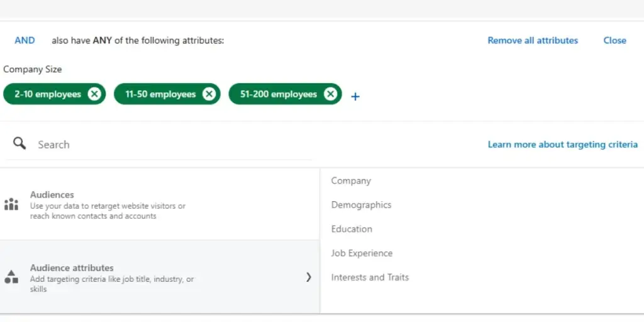
Task: Select the Audiences menu option
Action: (160, 204)
